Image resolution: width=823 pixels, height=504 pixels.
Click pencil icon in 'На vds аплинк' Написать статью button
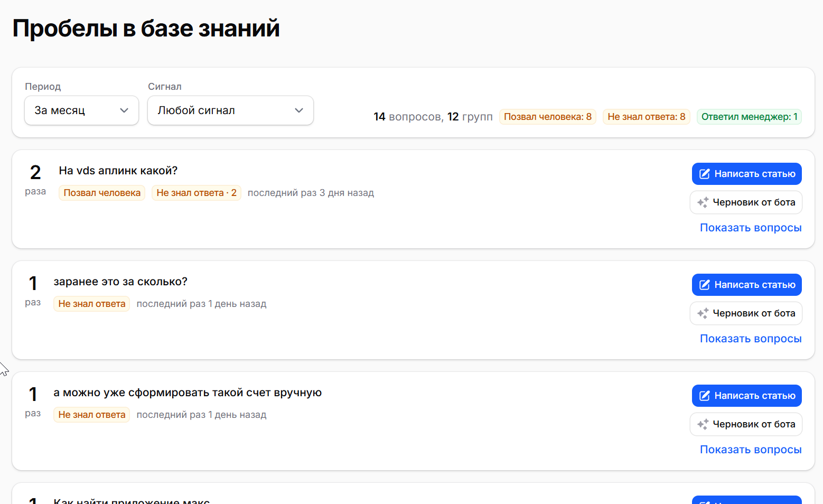coord(705,174)
